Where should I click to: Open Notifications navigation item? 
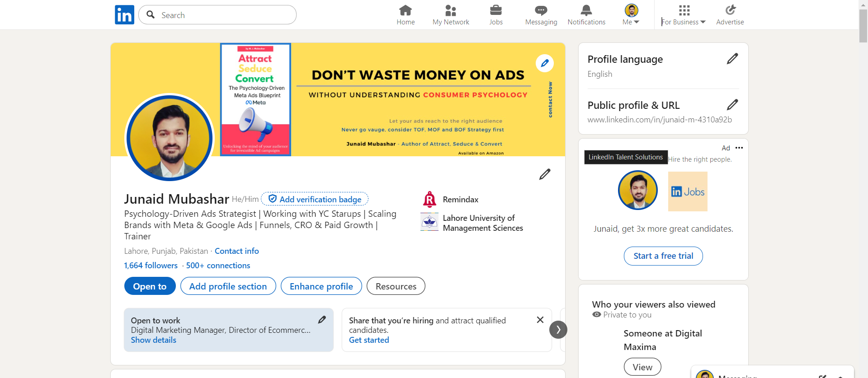(x=586, y=15)
